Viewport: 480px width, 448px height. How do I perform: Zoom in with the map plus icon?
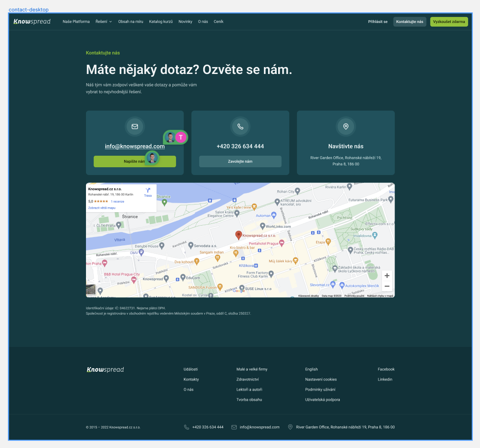(x=387, y=275)
